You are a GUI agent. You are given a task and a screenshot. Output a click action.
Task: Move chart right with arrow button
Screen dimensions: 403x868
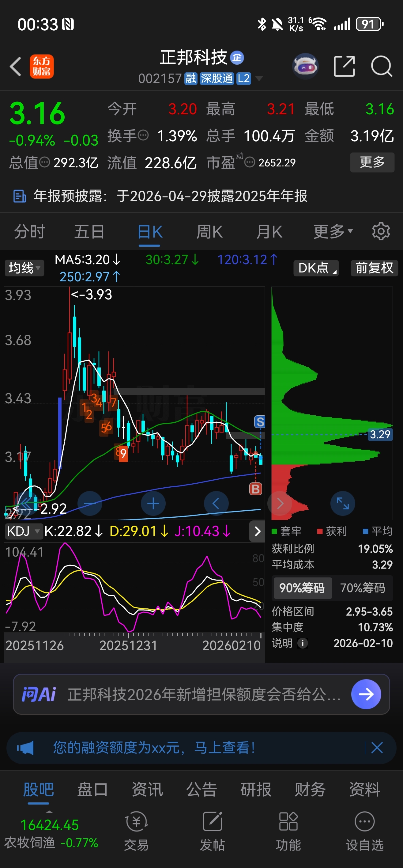(280, 503)
